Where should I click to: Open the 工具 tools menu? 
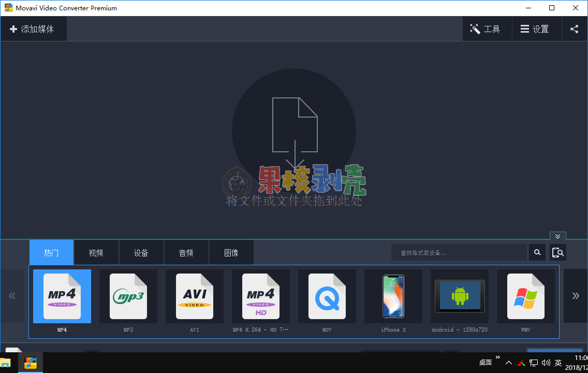click(x=487, y=29)
